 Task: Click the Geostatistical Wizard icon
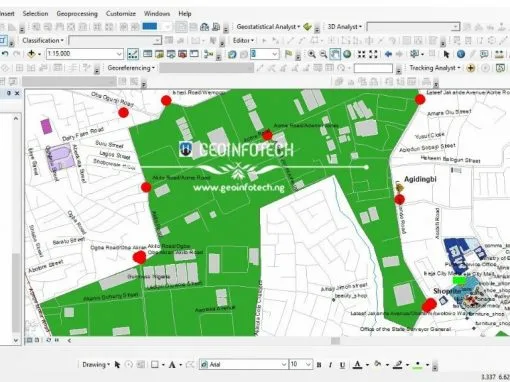(x=307, y=27)
